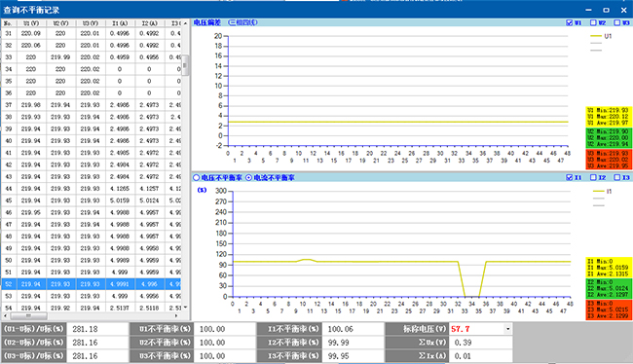
Task: Click the 标称电压 value field showing 57.7
Action: pyautogui.click(x=477, y=329)
